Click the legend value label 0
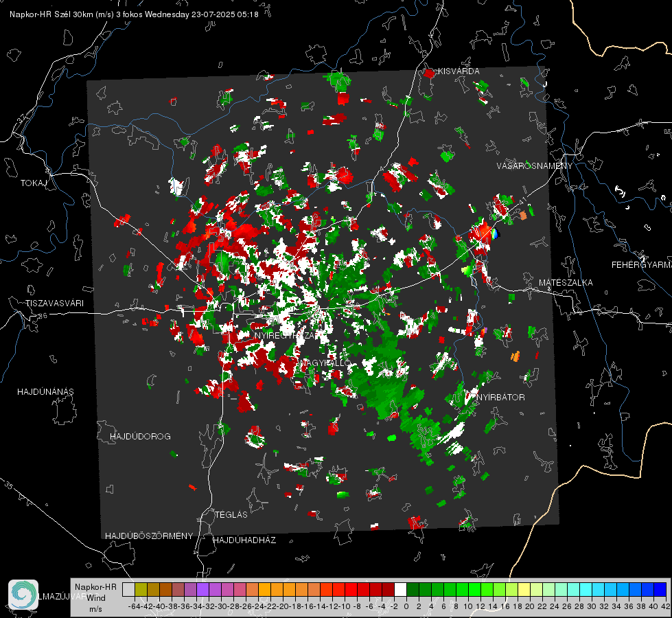Viewport: 672px width, 618px height. point(406,606)
